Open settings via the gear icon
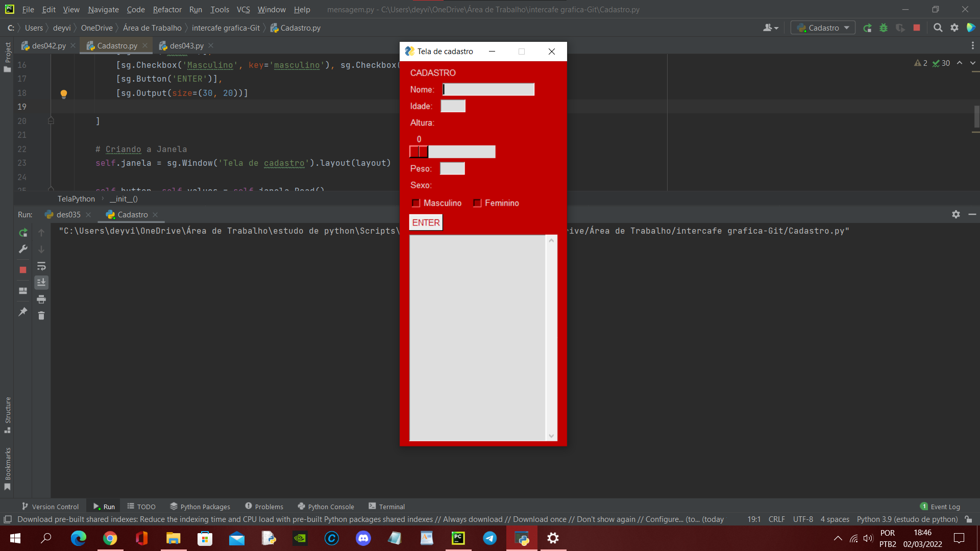The image size is (980, 551). (955, 28)
